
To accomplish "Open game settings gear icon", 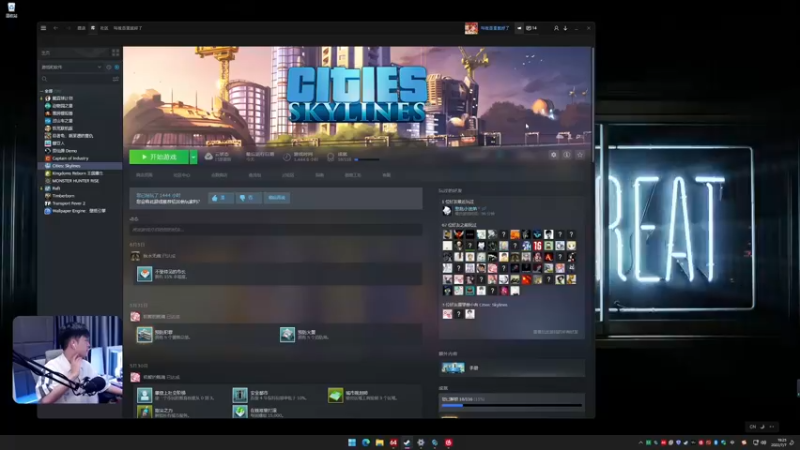I will (554, 155).
